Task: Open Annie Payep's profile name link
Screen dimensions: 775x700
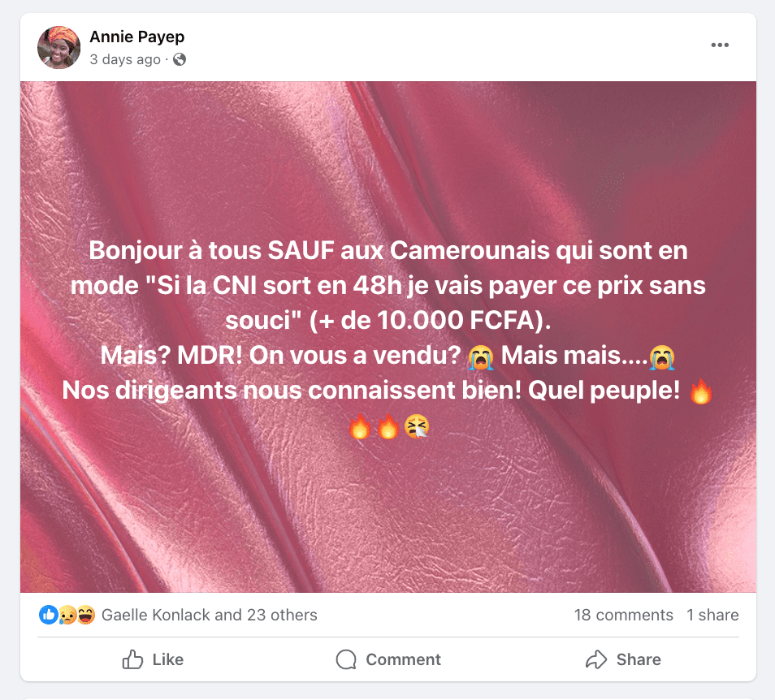Action: click(137, 37)
